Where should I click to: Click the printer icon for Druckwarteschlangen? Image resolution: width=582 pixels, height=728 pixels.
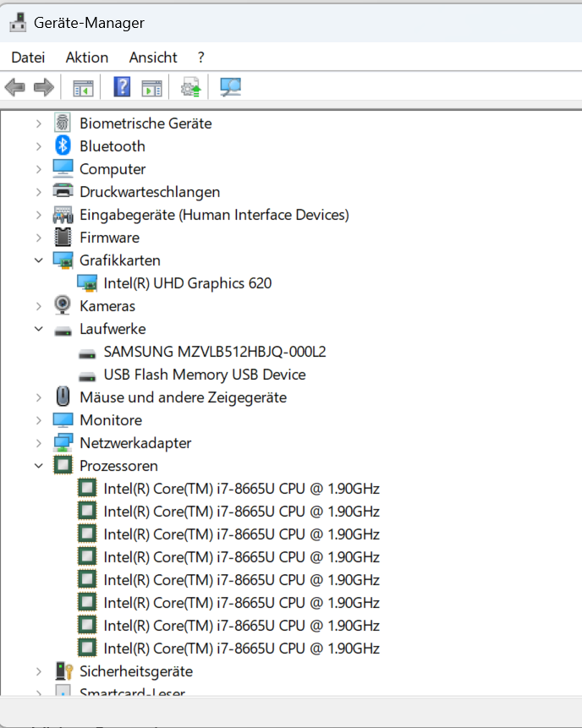[63, 191]
